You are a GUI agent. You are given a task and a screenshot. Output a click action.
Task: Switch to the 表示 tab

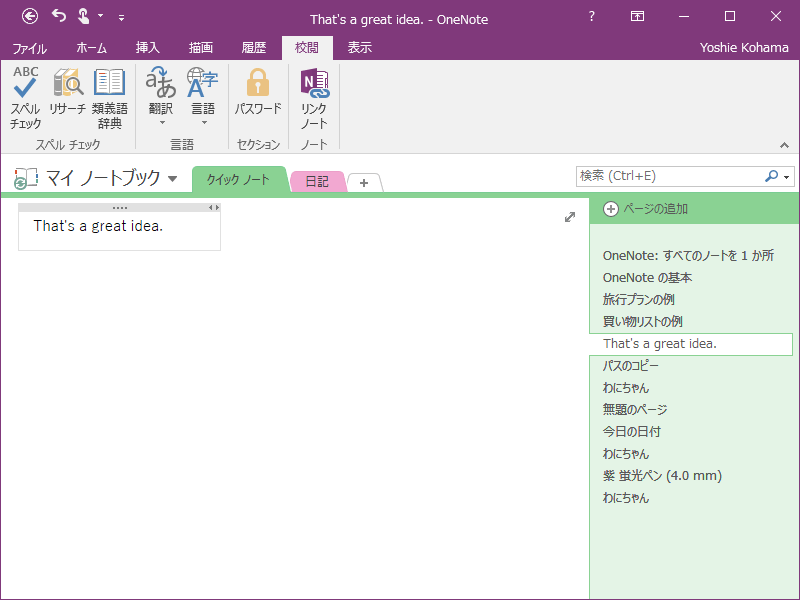[360, 48]
